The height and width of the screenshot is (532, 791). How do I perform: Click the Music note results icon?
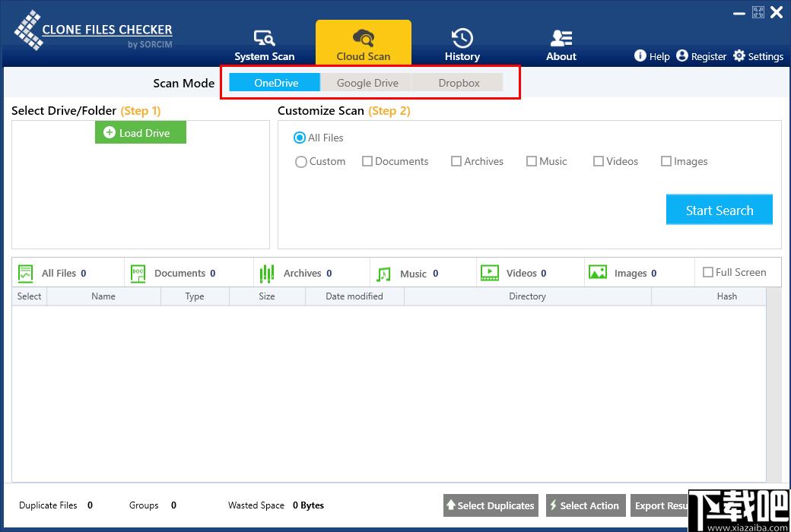coord(383,274)
